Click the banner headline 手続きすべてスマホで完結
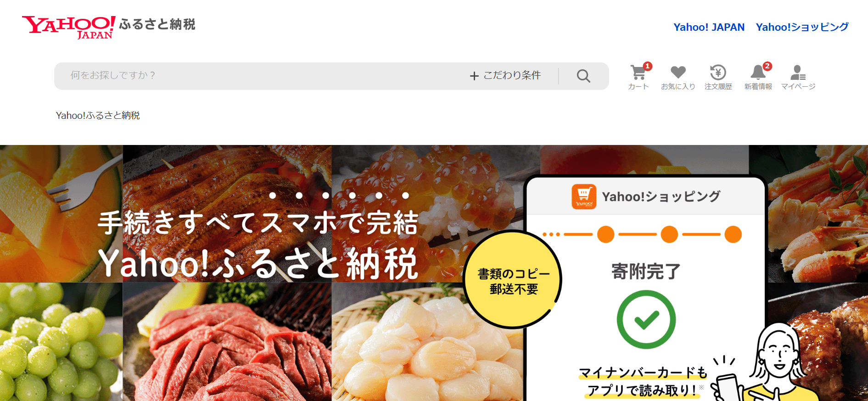The width and height of the screenshot is (868, 401). tap(258, 223)
